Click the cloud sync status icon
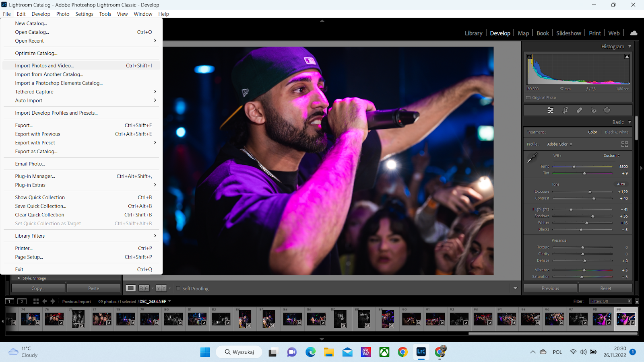 click(634, 33)
